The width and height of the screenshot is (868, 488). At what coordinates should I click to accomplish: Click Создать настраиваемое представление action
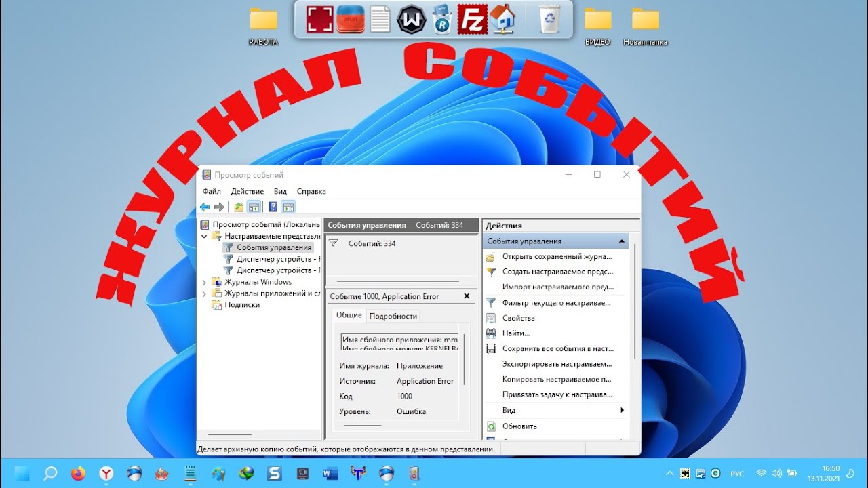click(557, 272)
